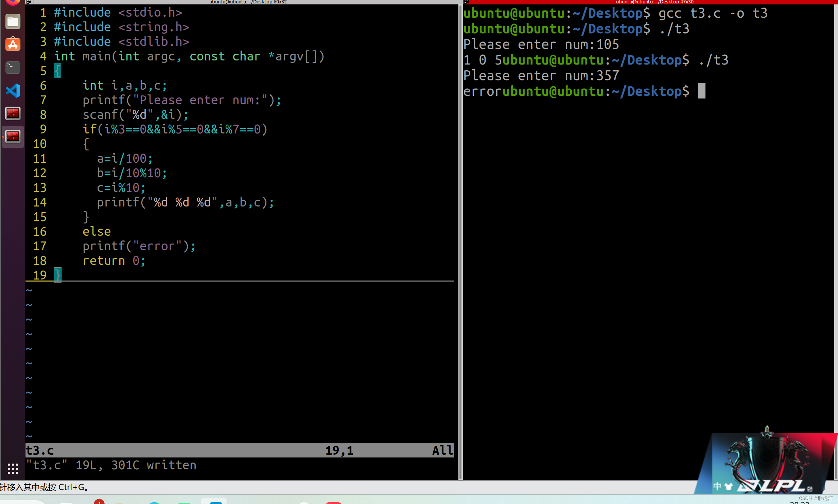This screenshot has height=504, width=838.
Task: Open Files manager from the dock
Action: coord(13,22)
